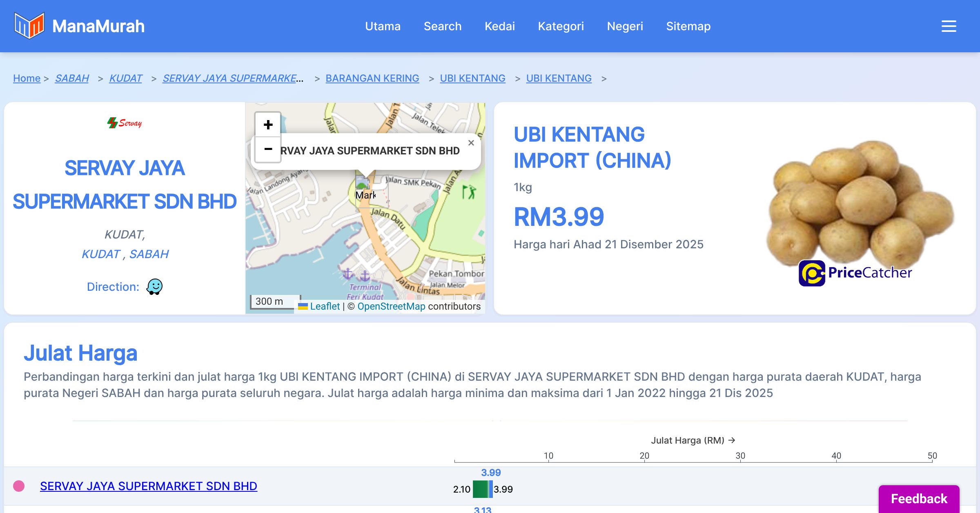Zoom out on the map
Screen dimensions: 980x513
268,149
